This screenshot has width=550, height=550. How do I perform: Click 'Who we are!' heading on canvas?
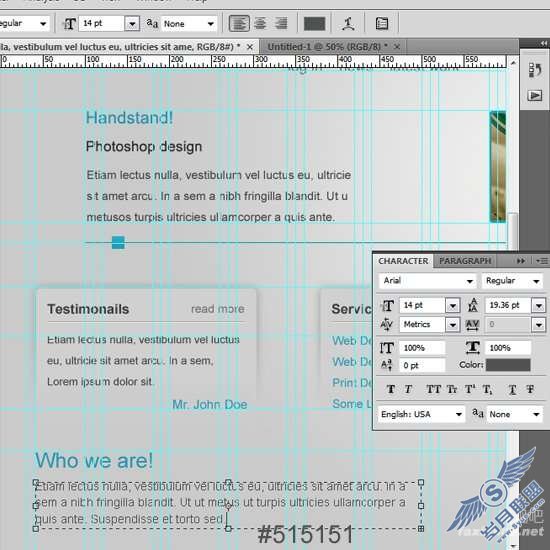94,461
